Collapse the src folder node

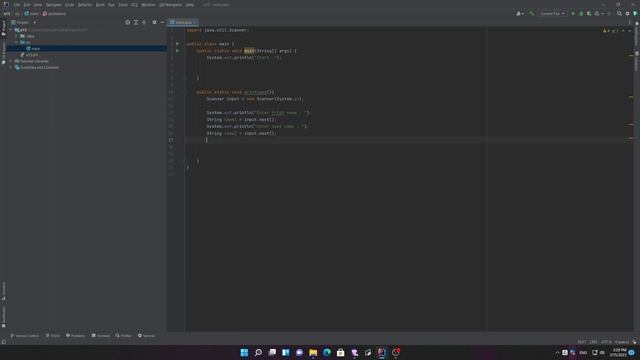[16, 42]
